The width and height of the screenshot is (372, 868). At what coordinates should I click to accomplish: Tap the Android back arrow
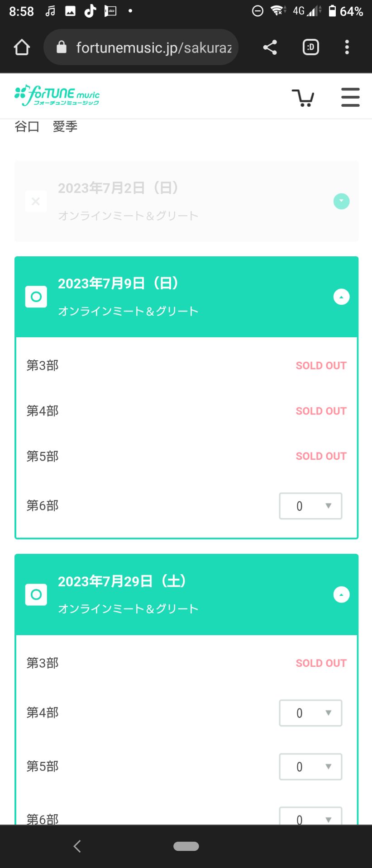pyautogui.click(x=77, y=846)
